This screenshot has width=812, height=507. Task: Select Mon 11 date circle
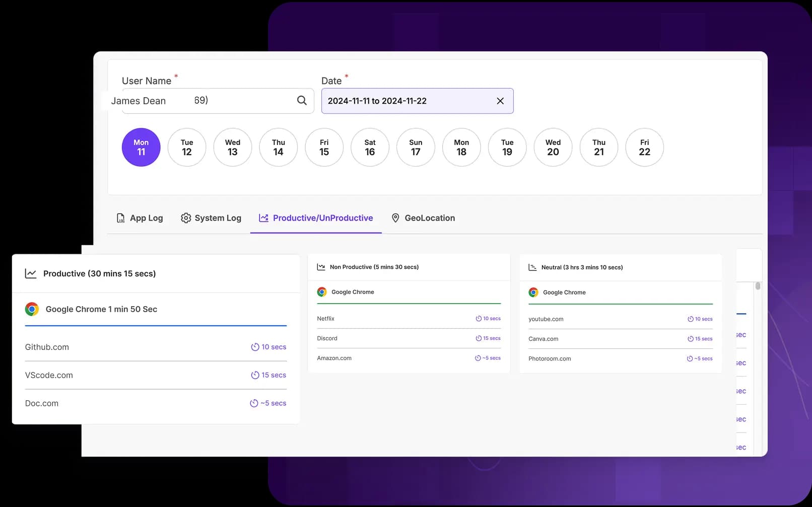pyautogui.click(x=141, y=147)
